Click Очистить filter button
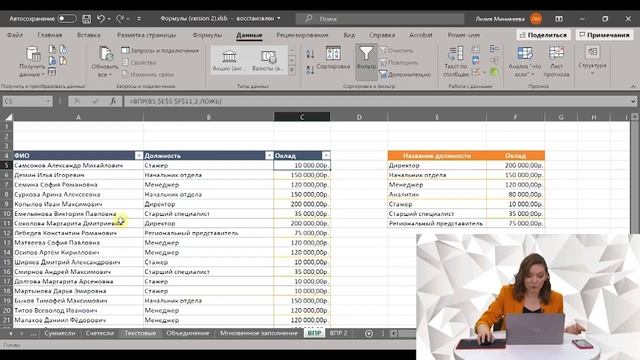 pyautogui.click(x=396, y=51)
